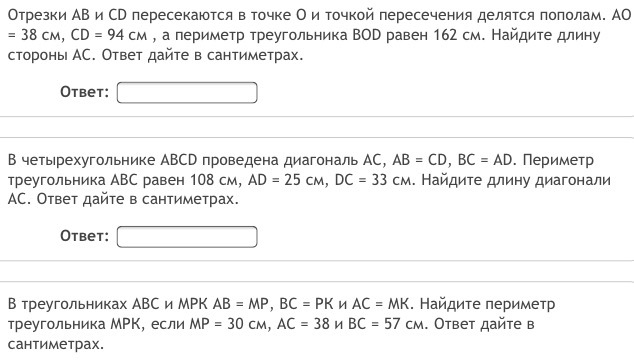Click the last word "сантиметрах." at the bottom

56,344
